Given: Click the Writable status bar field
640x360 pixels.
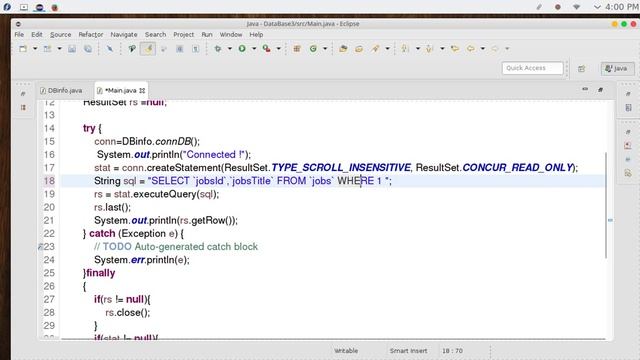Looking at the screenshot, I should (x=346, y=351).
